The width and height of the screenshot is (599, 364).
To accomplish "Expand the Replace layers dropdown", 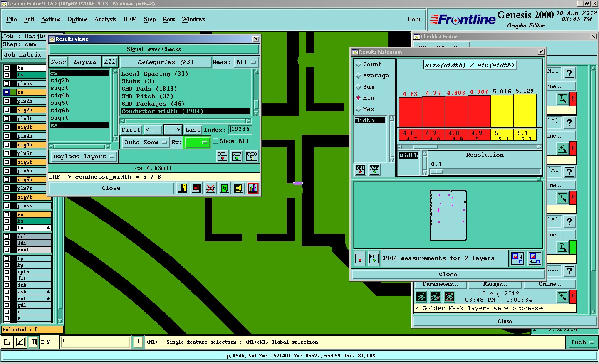I will click(x=84, y=157).
